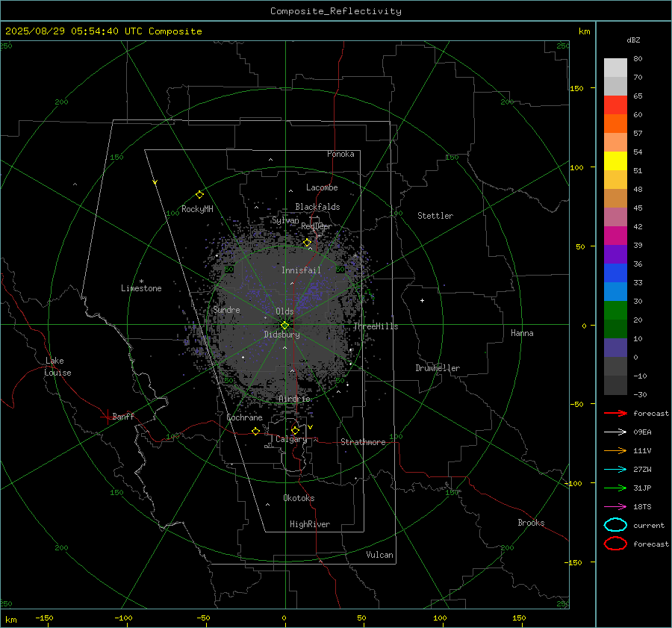
Task: Click the 09EA legend label
Action: (x=642, y=432)
